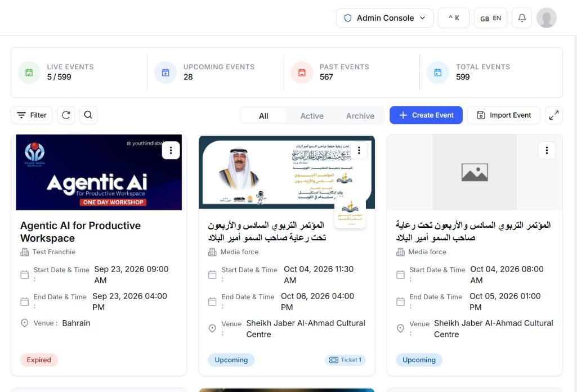Open the Agentic AI workshop banner image
This screenshot has height=392, width=577.
(x=99, y=173)
